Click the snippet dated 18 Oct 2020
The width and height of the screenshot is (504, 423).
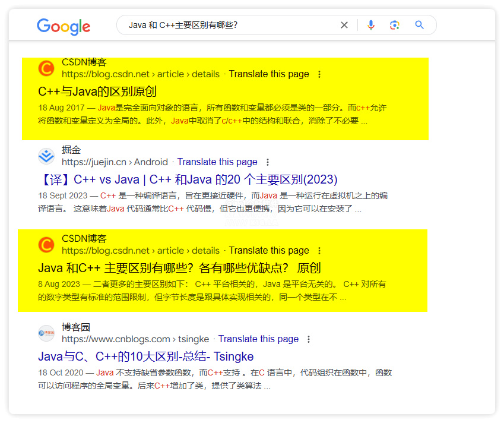coord(215,379)
